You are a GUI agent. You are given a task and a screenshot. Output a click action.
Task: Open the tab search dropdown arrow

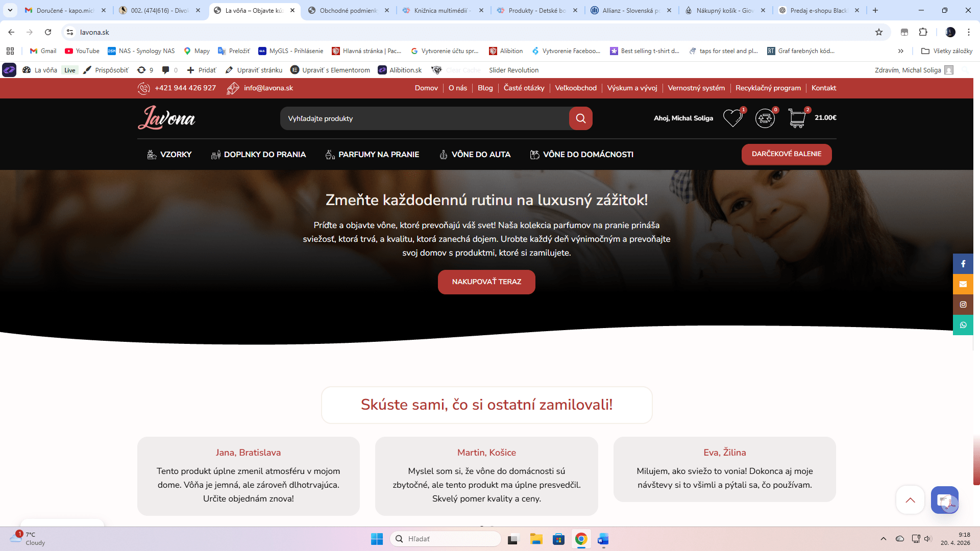click(10, 10)
